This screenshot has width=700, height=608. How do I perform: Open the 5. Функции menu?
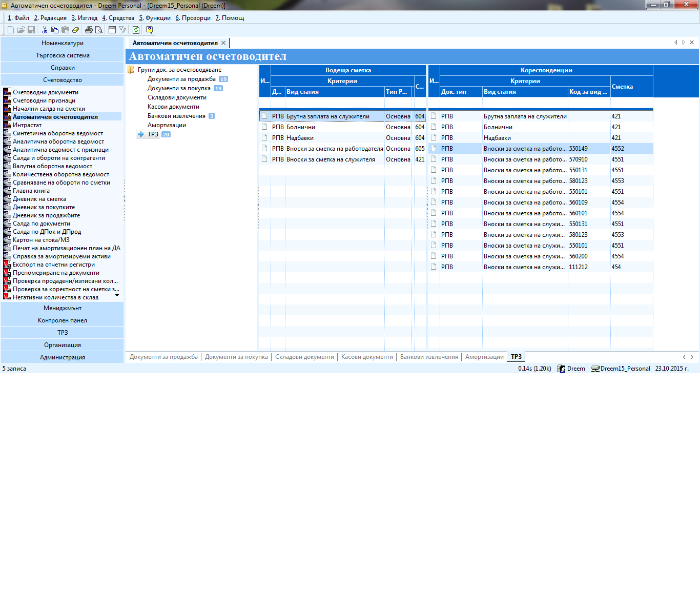pyautogui.click(x=155, y=18)
